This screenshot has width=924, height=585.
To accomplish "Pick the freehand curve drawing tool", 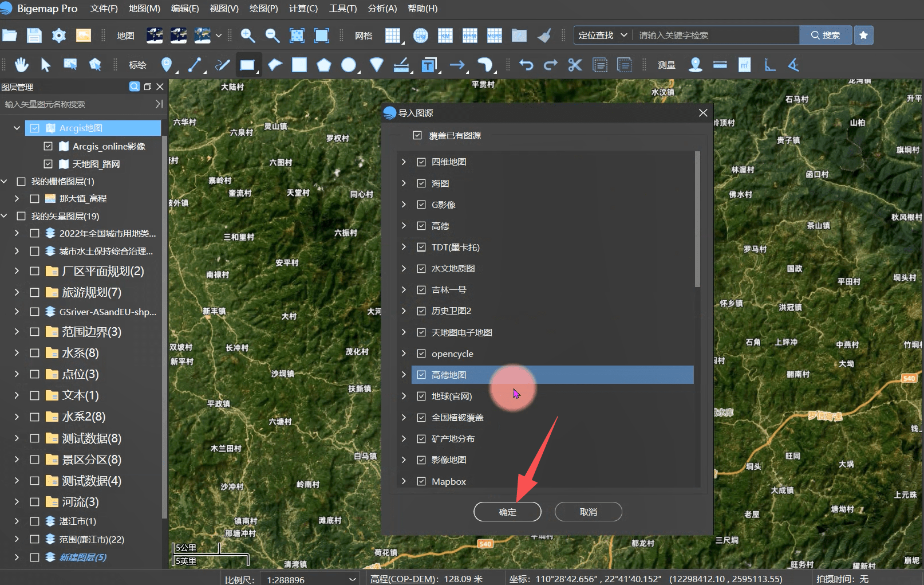I will [x=222, y=65].
